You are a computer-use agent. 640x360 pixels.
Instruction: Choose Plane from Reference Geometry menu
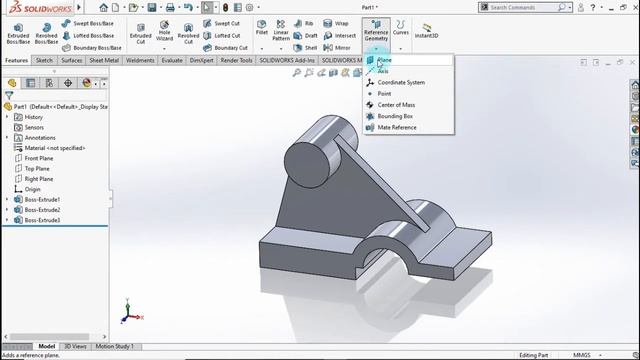(x=409, y=60)
